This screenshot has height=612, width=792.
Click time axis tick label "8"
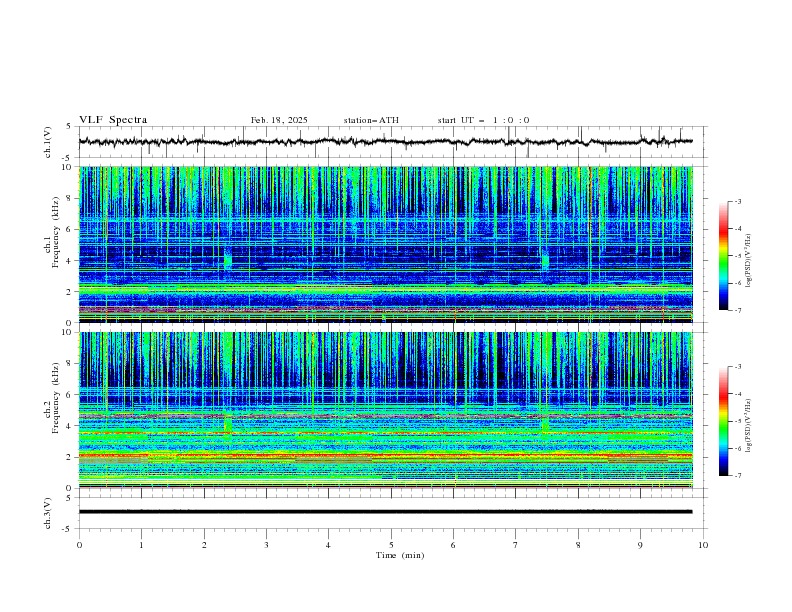tap(578, 545)
